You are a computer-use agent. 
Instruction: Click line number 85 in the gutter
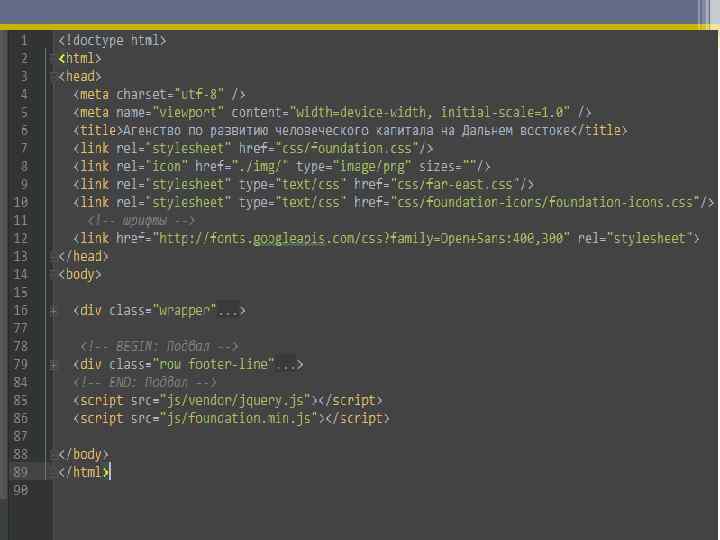tap(20, 400)
